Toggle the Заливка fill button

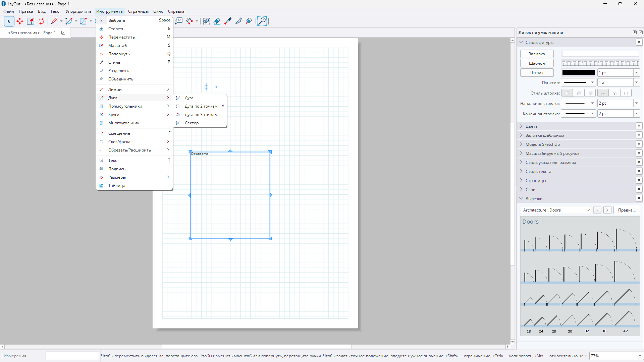(537, 54)
